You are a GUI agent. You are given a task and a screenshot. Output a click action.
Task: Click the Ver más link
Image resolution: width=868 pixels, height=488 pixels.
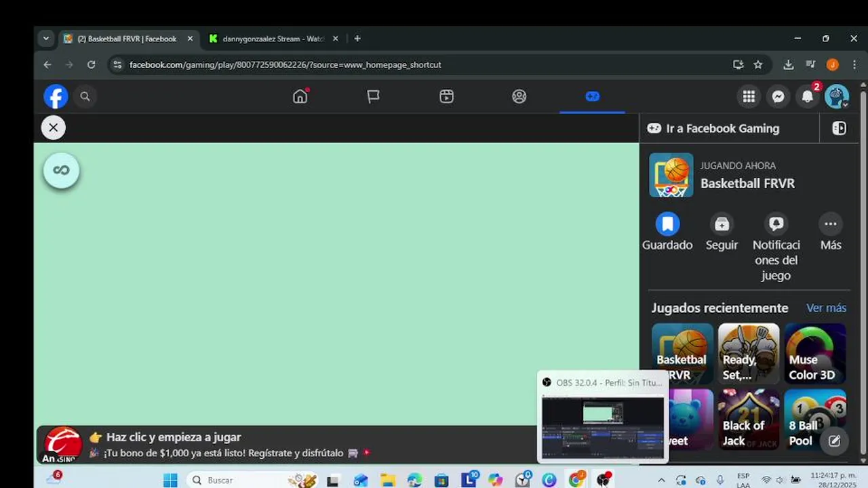point(826,308)
